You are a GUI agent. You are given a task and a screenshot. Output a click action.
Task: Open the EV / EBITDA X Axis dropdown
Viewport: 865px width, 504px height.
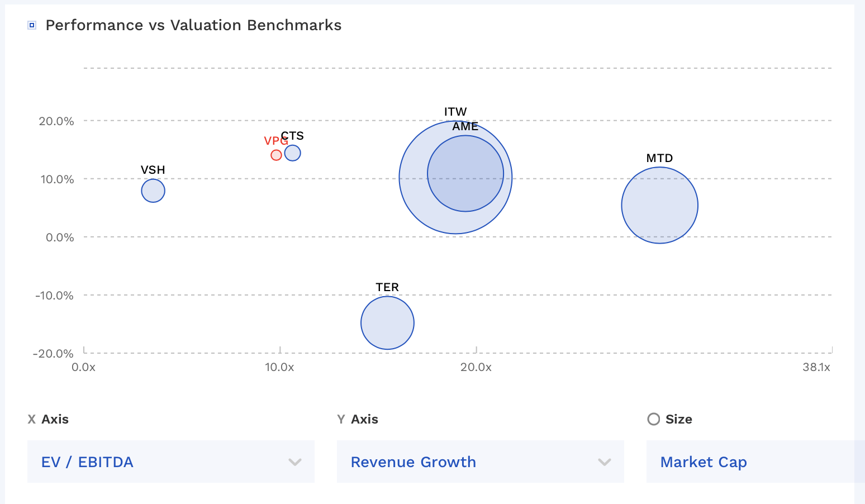point(170,462)
